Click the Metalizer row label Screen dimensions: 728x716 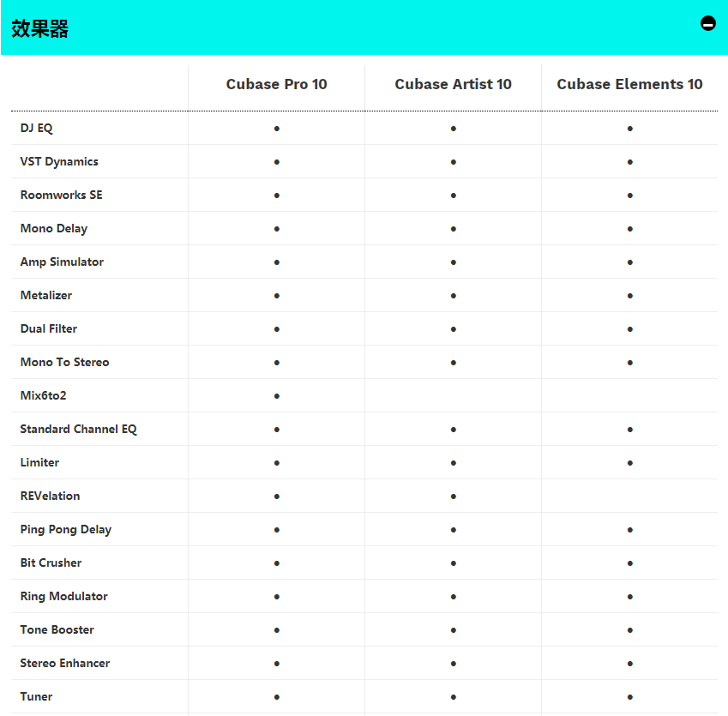coord(46,295)
